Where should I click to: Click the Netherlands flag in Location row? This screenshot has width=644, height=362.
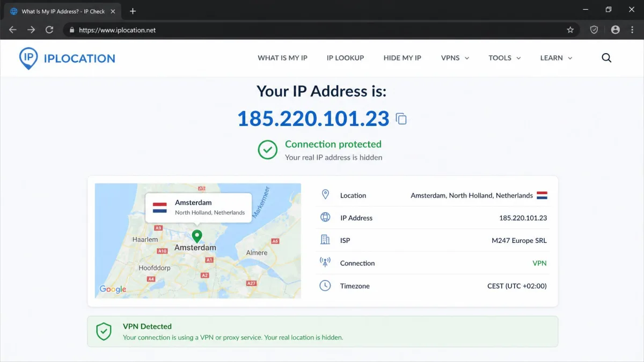542,195
